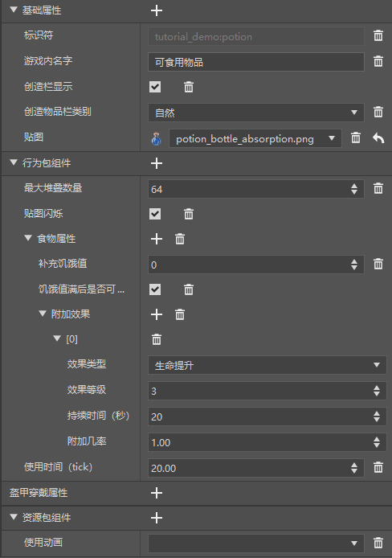Delete the 使用动画 property

coord(378,543)
